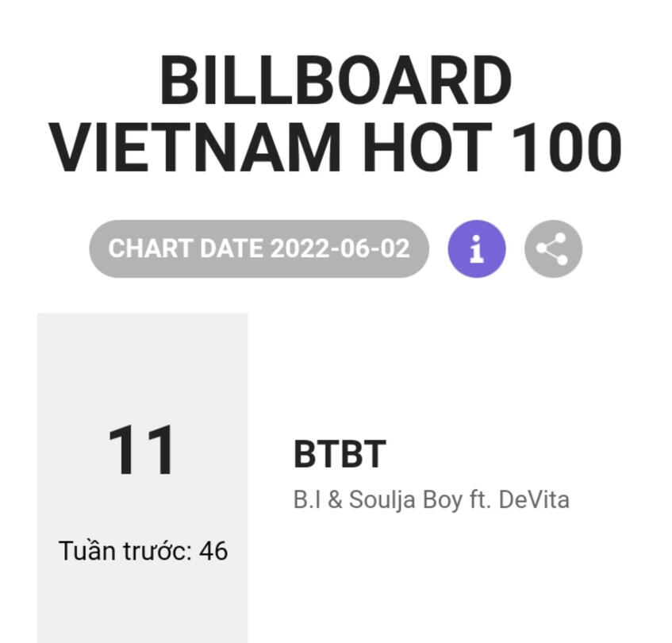Open the song title BTBT

coord(340,455)
